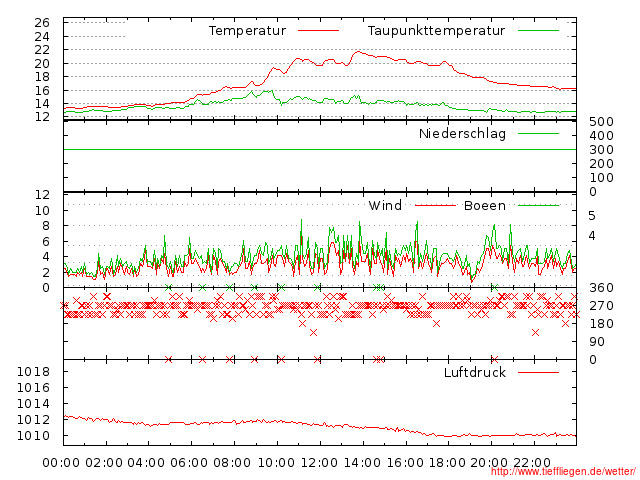Click the 10:00 time axis label

click(x=276, y=463)
